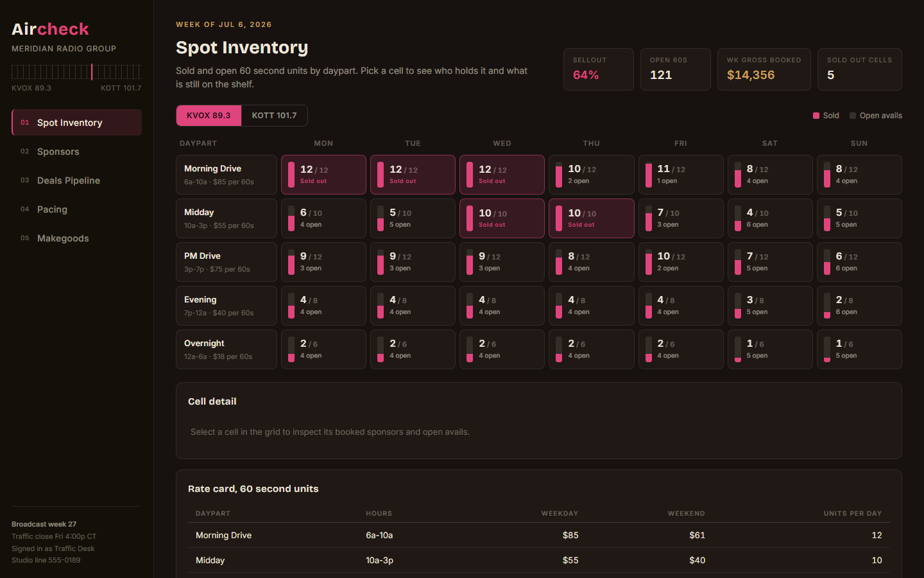View Overnight Monday 2/6 cell
Image resolution: width=924 pixels, height=578 pixels.
point(323,349)
